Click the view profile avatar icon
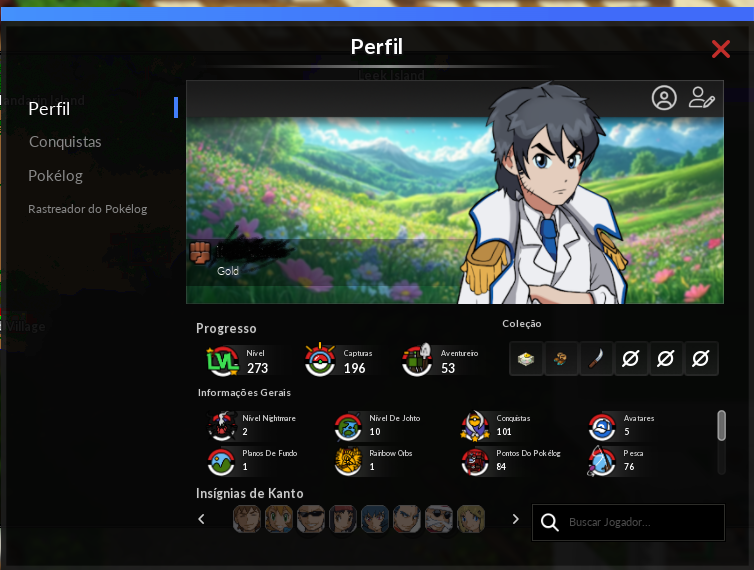This screenshot has width=754, height=570. [x=664, y=98]
